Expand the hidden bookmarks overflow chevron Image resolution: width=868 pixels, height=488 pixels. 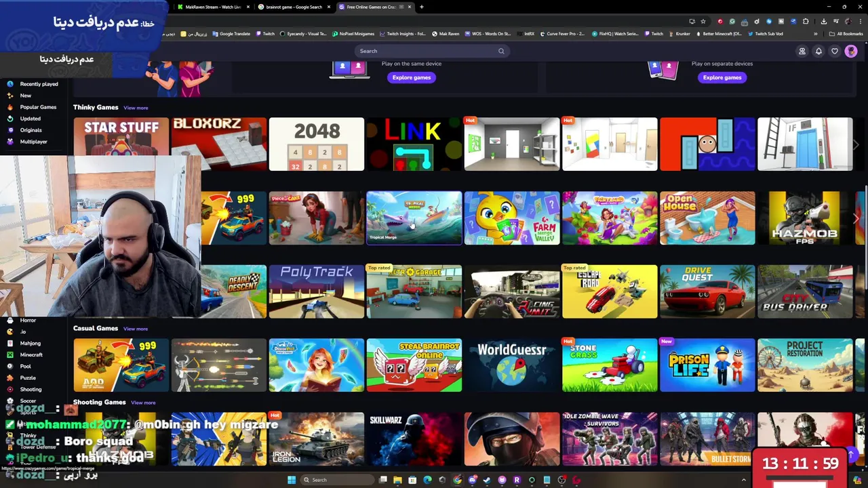[x=816, y=34]
